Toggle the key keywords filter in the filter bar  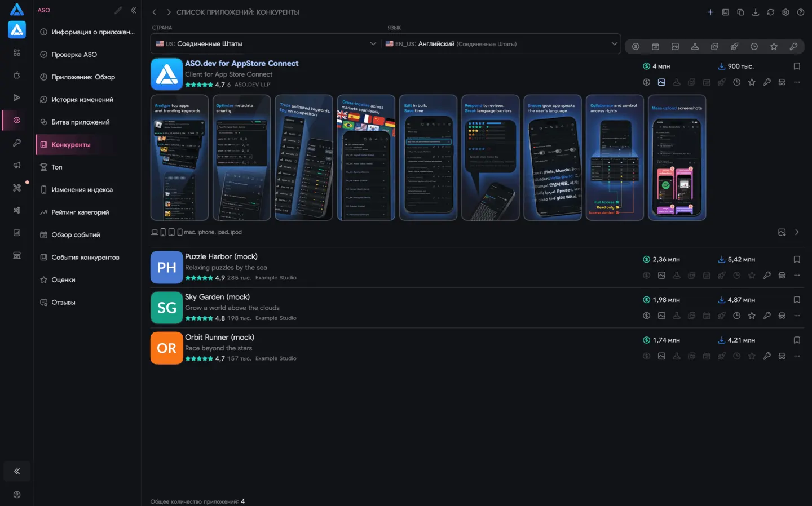tap(793, 46)
